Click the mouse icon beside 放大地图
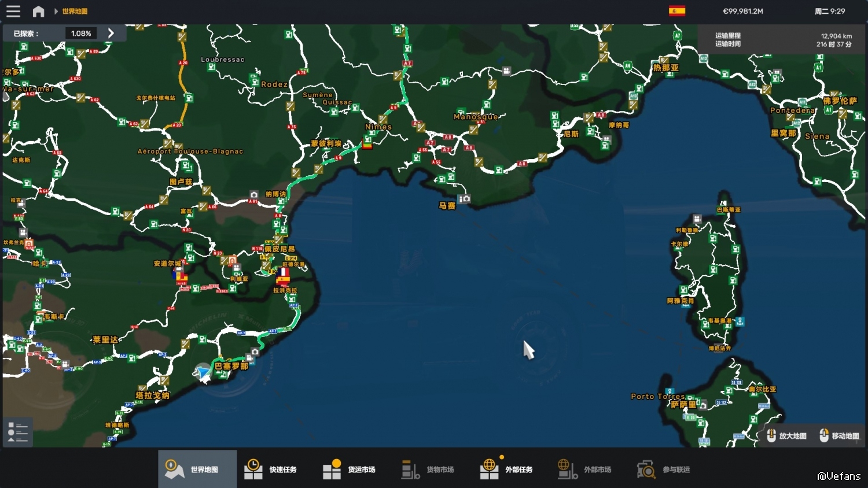The width and height of the screenshot is (868, 488). pos(771,435)
